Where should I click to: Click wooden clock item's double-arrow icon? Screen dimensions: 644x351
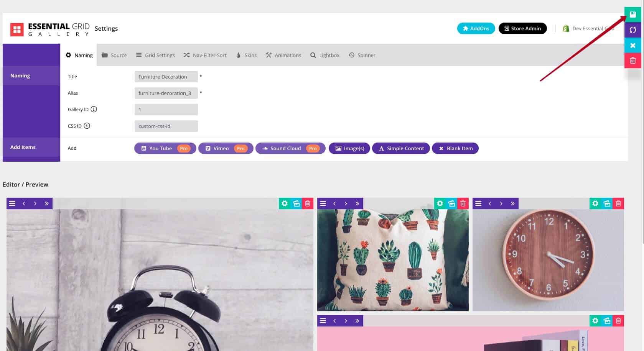pos(513,203)
